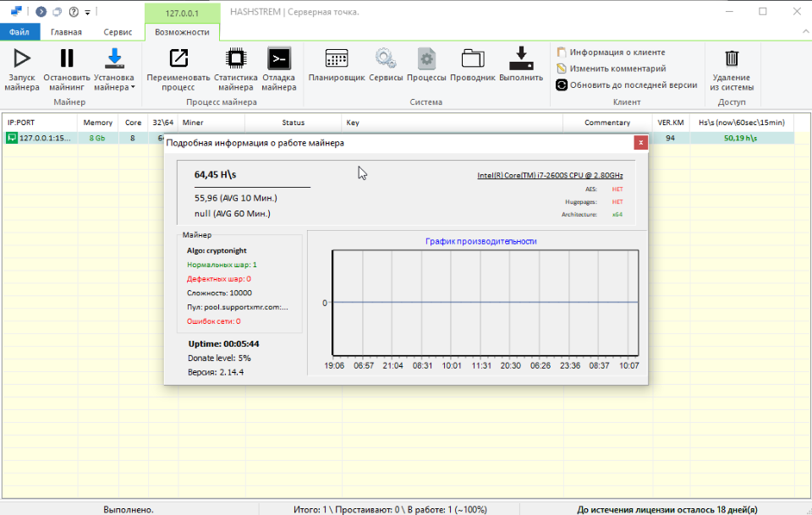The height and width of the screenshot is (515, 812).
Task: Open the Процессы icon
Action: (x=426, y=58)
